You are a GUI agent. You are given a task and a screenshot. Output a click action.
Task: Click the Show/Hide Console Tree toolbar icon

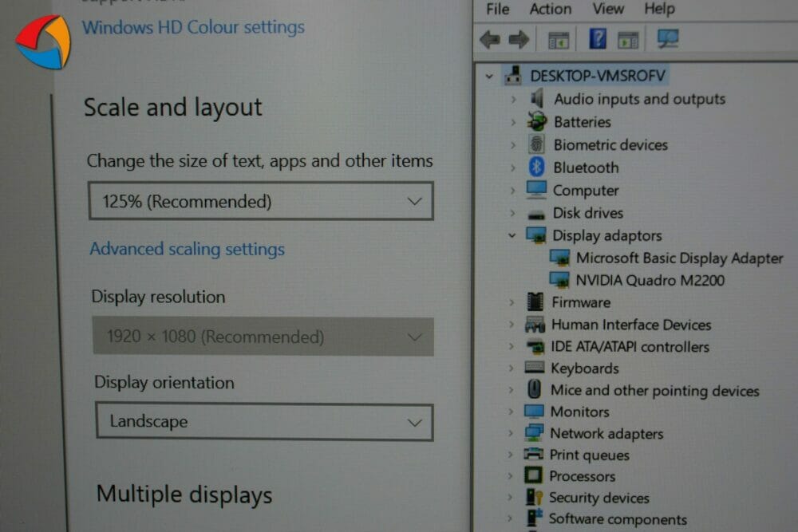[x=559, y=40]
